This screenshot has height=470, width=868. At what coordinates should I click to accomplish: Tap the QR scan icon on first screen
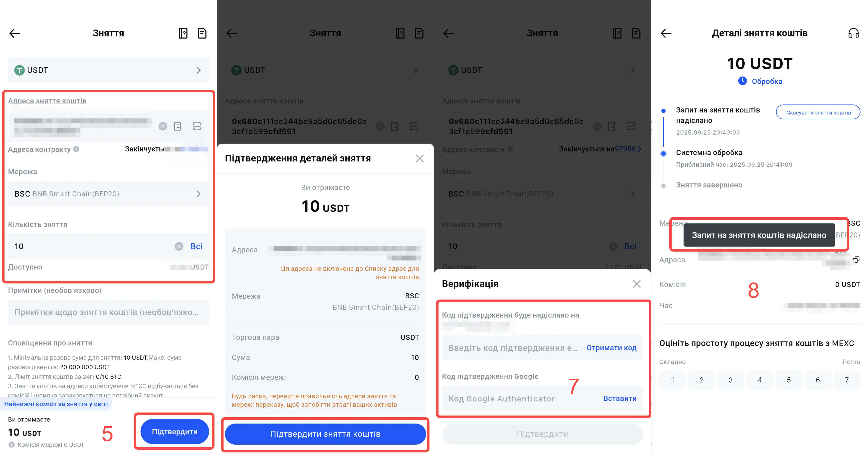pyautogui.click(x=197, y=126)
